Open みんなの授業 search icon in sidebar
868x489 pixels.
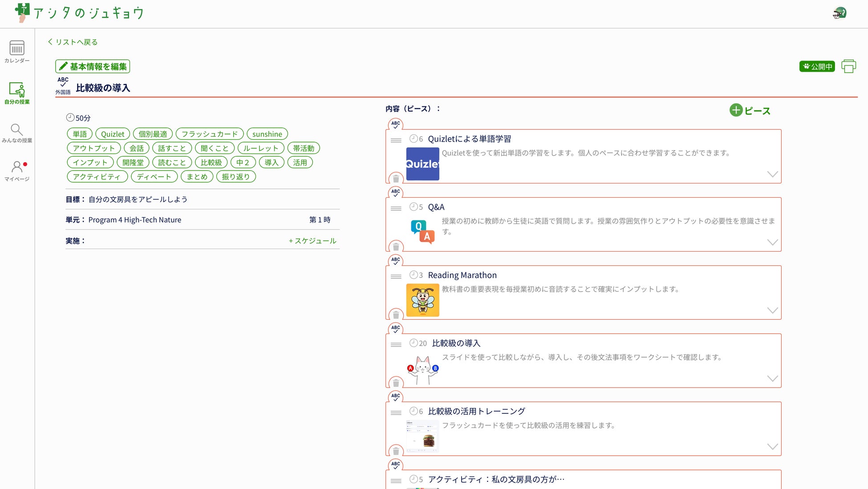[x=17, y=133]
